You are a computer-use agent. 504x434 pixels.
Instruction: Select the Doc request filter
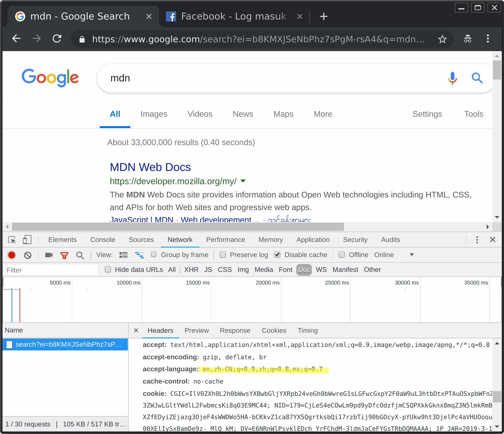(304, 270)
